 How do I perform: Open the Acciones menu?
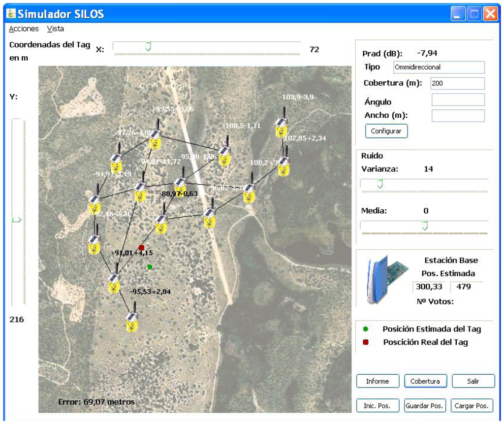pyautogui.click(x=24, y=29)
